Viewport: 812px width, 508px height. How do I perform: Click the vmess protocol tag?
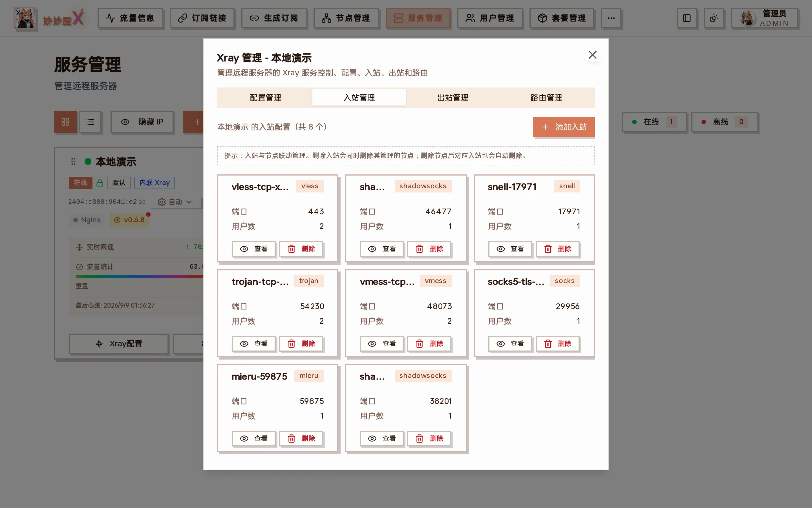436,281
